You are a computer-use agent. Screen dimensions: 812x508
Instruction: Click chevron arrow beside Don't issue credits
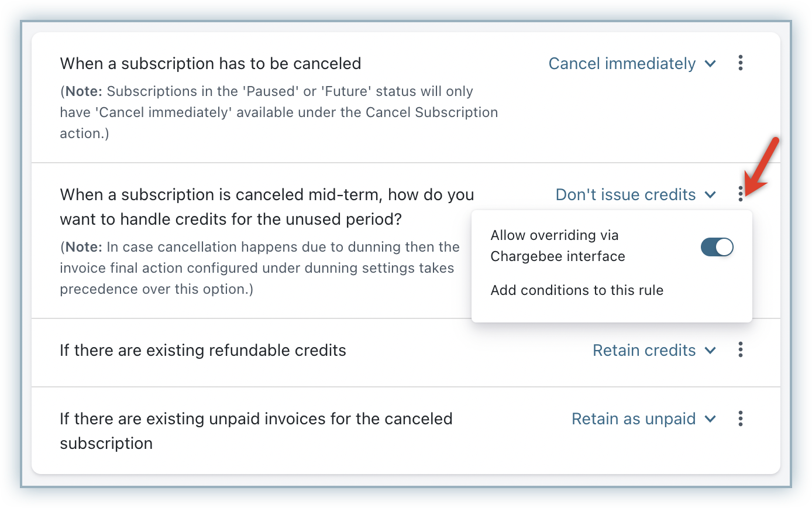click(x=711, y=195)
